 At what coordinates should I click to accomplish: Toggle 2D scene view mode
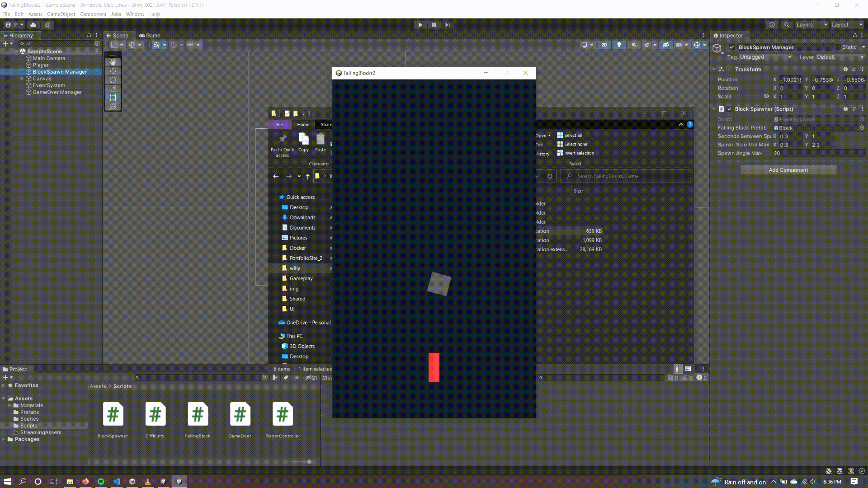point(604,45)
